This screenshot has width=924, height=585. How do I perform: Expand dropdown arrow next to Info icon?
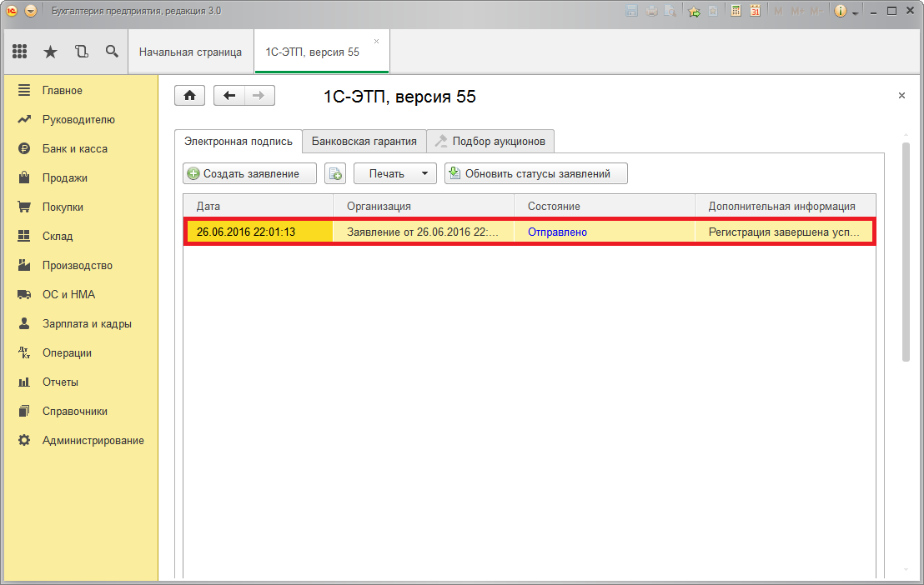click(x=854, y=11)
